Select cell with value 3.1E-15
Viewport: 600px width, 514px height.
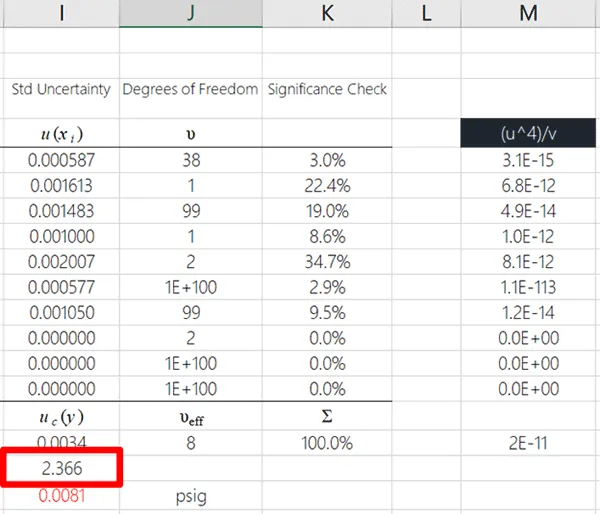point(528,160)
